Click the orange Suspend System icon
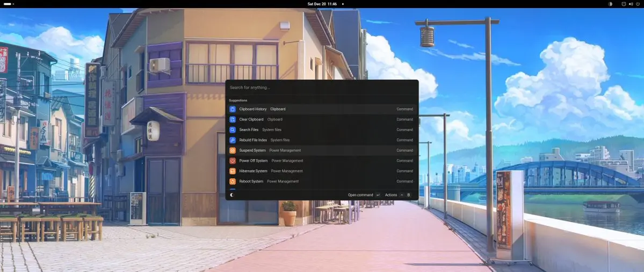 pos(233,151)
